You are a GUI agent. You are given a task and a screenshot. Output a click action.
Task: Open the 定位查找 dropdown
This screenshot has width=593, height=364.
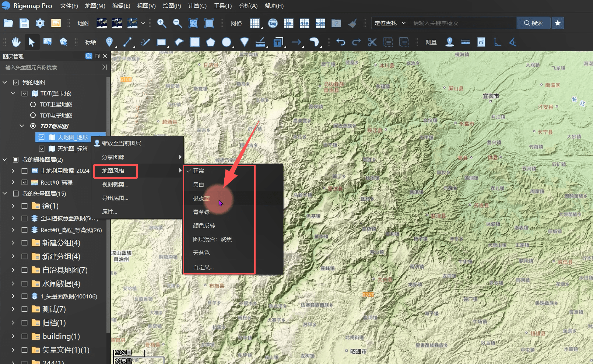click(390, 23)
